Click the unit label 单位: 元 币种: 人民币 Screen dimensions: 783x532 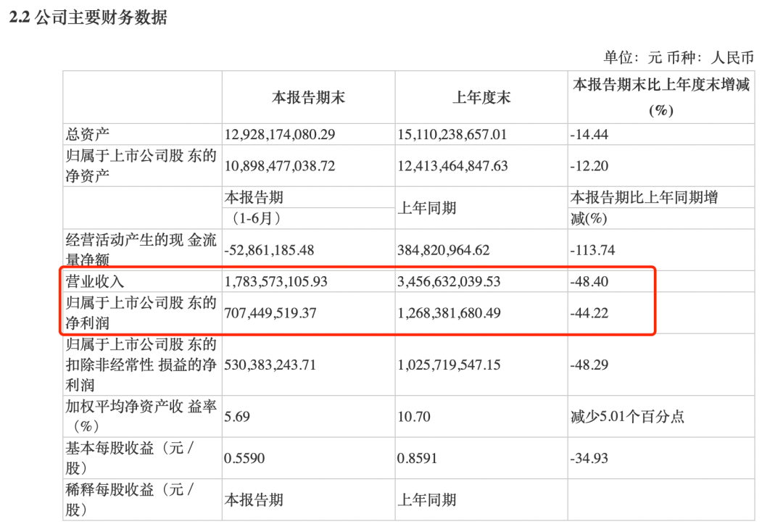679,57
